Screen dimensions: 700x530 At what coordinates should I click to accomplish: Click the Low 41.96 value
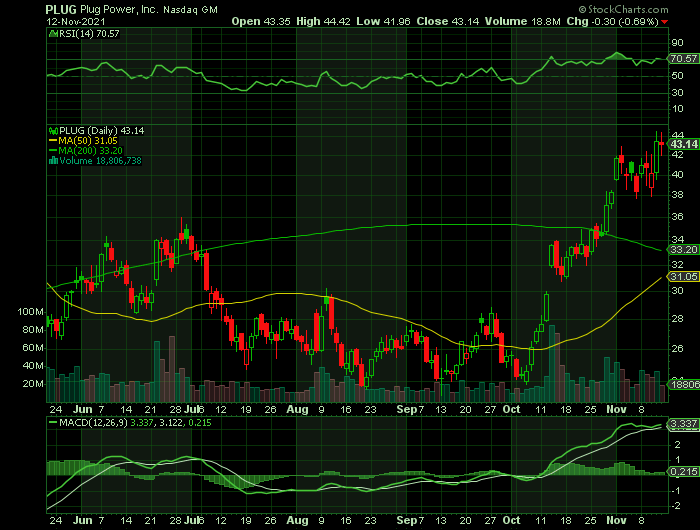383,21
